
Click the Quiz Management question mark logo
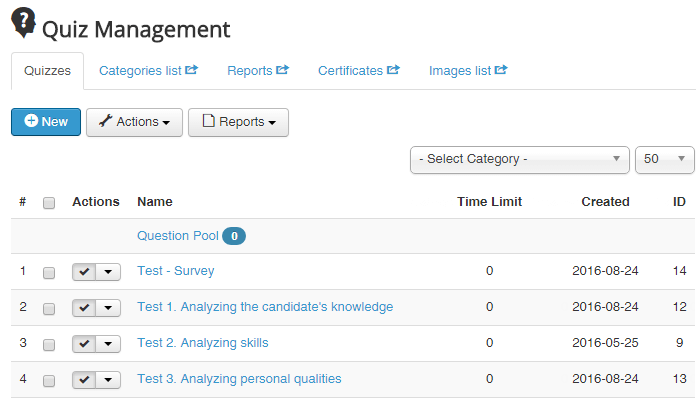point(23,22)
